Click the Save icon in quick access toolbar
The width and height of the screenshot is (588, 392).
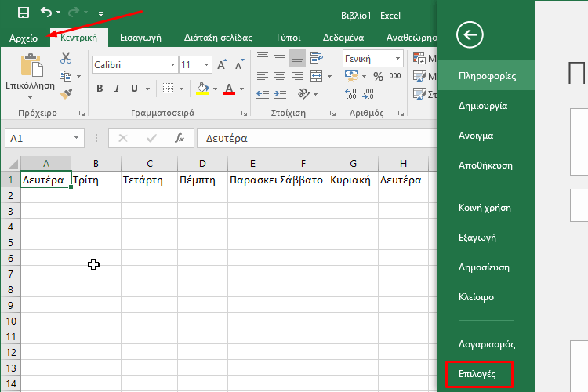(x=24, y=13)
